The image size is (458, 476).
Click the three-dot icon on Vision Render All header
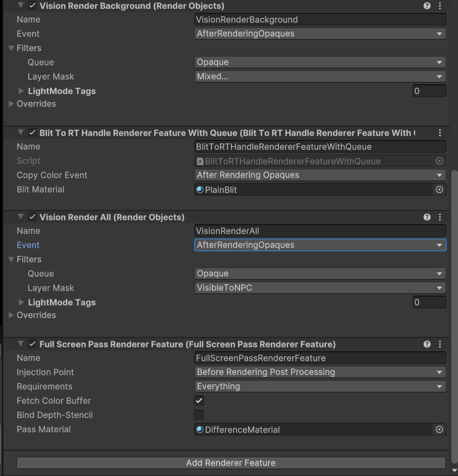(x=440, y=217)
